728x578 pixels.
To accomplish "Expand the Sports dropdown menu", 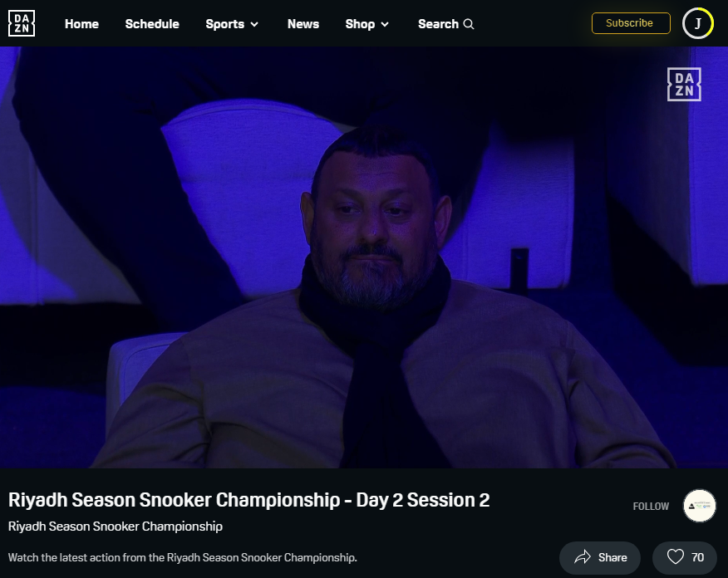I will [232, 24].
